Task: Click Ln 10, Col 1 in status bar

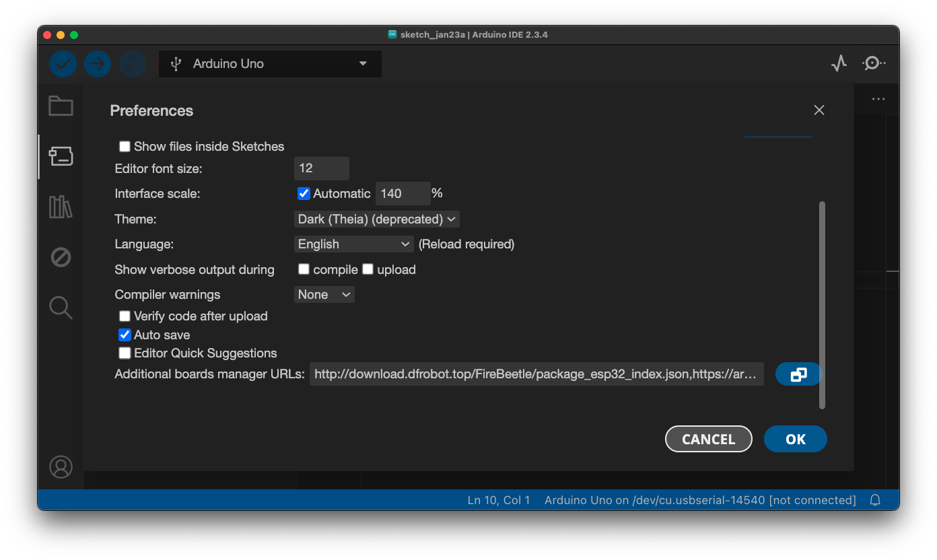Action: click(x=499, y=500)
